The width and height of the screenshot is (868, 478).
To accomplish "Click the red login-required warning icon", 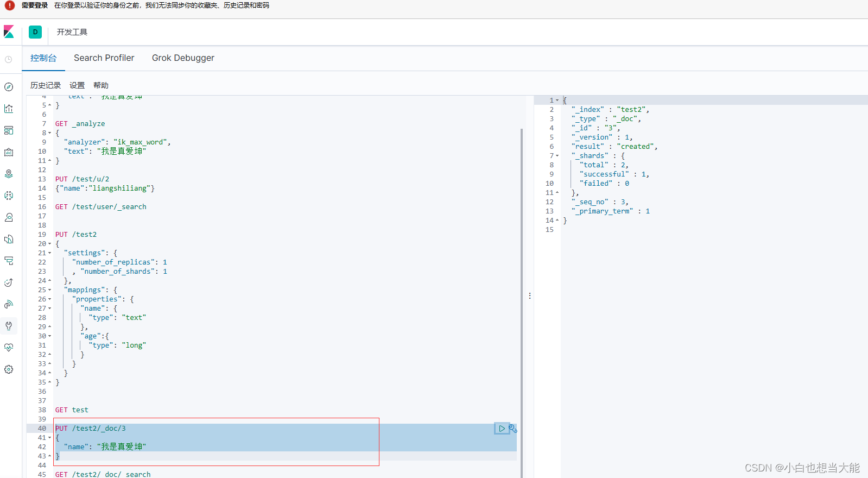I will click(x=9, y=5).
